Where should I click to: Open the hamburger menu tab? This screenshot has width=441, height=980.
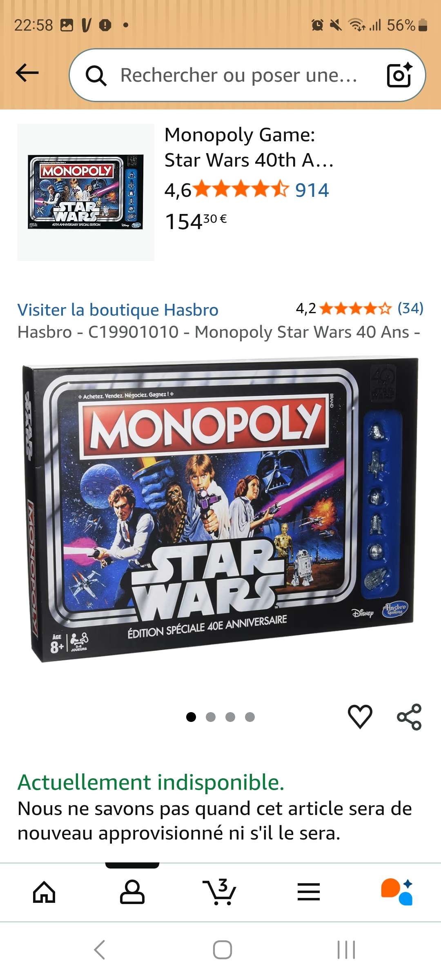point(308,892)
